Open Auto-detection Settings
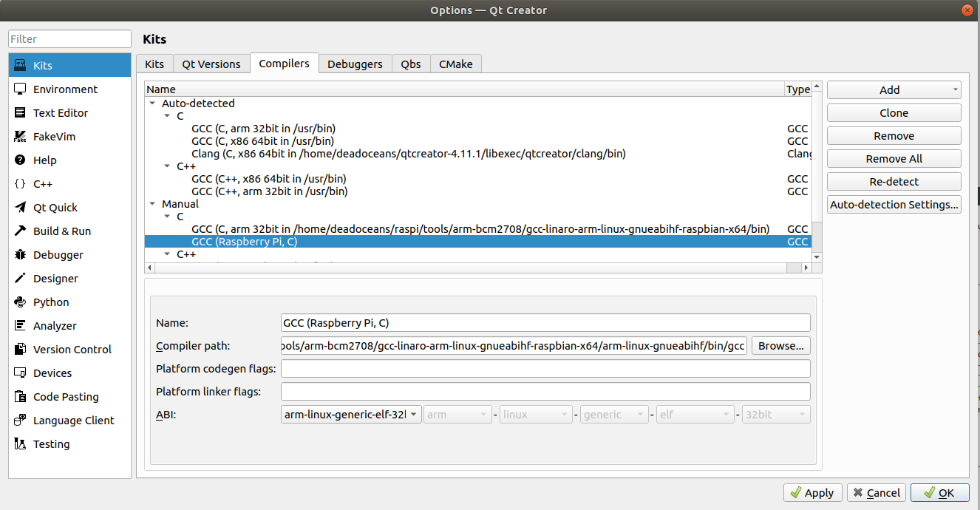Viewport: 980px width, 510px height. [x=894, y=205]
